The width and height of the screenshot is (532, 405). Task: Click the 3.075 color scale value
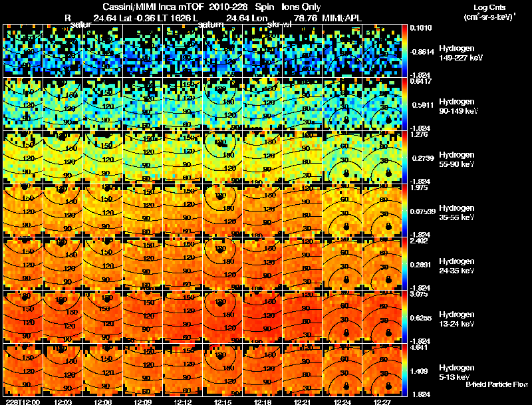(x=419, y=294)
